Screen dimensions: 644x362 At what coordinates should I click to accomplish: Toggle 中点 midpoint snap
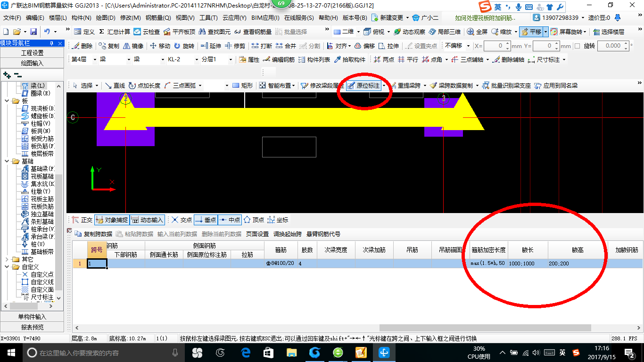[x=230, y=220]
